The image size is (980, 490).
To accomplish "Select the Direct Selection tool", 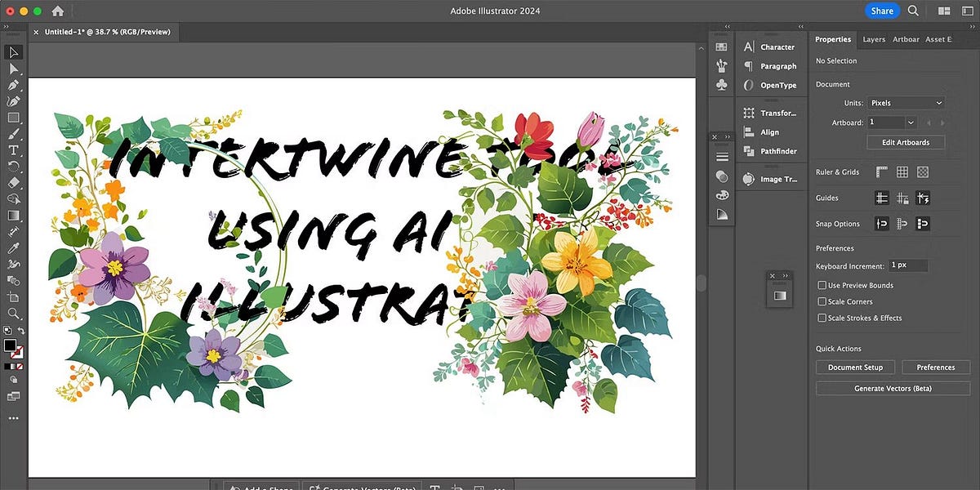I will (x=13, y=69).
